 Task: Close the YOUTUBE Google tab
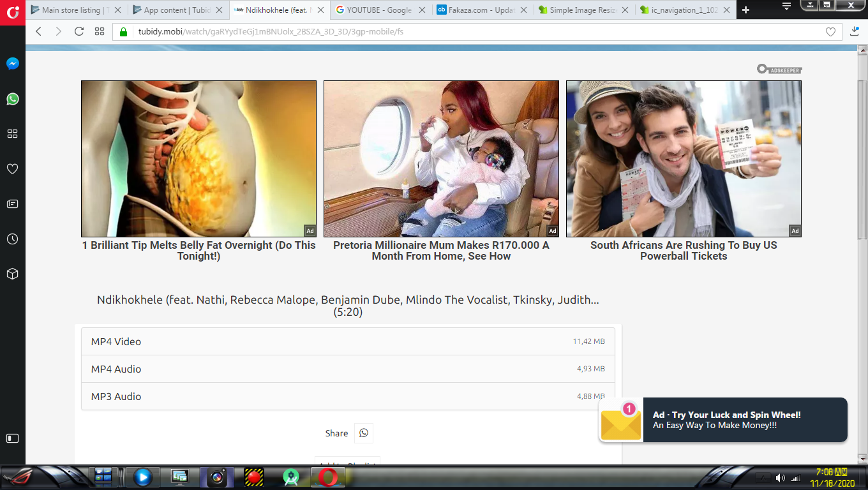(422, 10)
